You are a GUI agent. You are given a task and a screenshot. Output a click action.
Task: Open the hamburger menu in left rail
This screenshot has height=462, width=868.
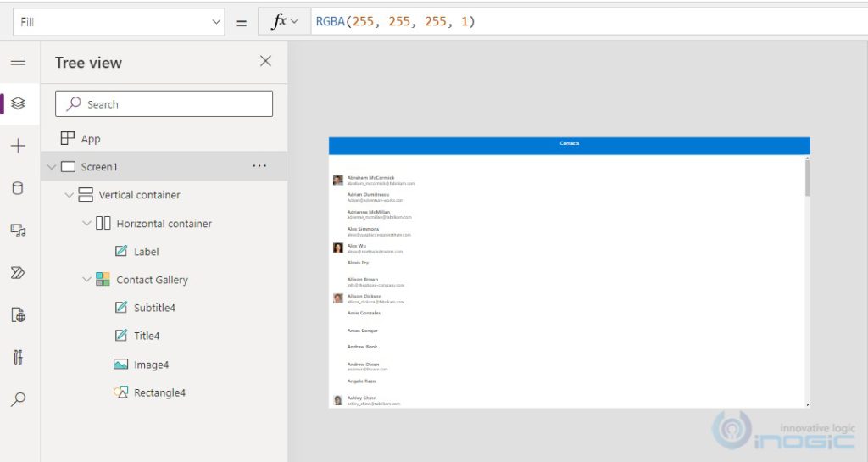coord(18,62)
